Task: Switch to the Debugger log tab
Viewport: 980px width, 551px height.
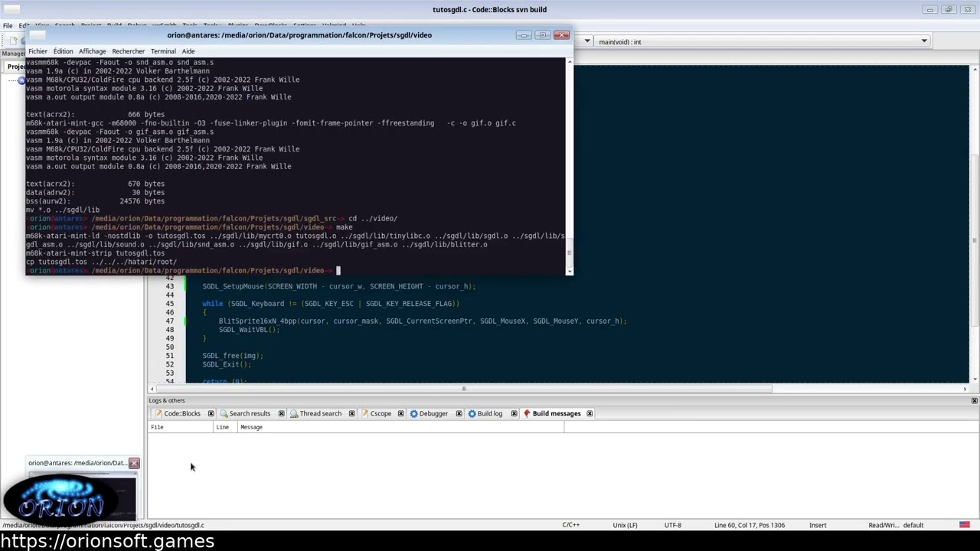Action: coord(433,413)
